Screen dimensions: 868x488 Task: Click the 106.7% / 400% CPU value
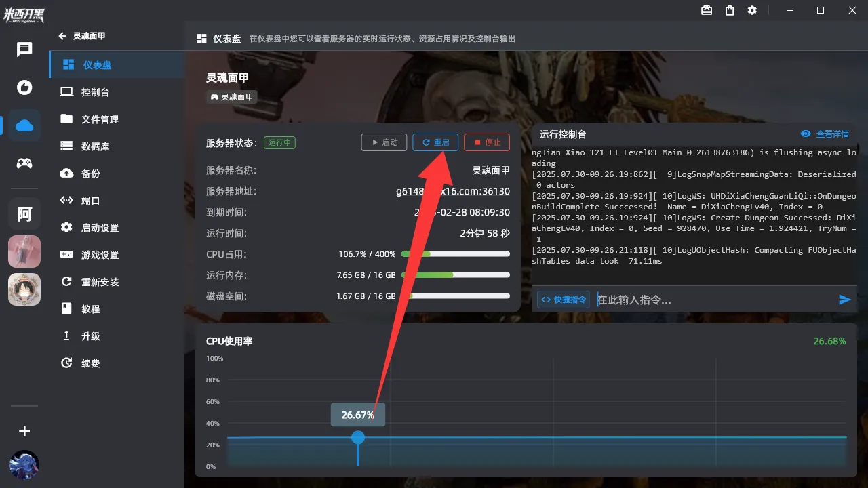point(368,254)
